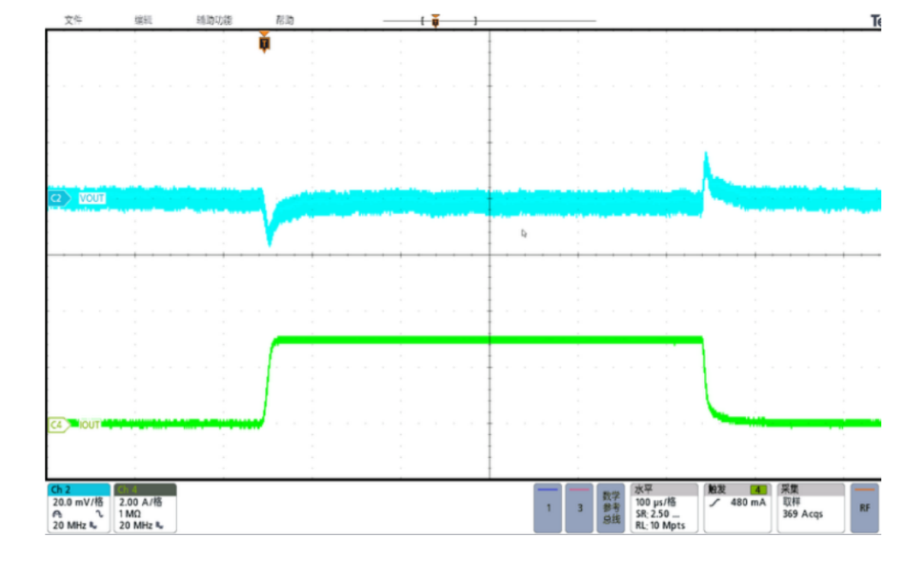The height and width of the screenshot is (577, 924).
Task: Enable channel 3 with its button
Action: pyautogui.click(x=579, y=508)
